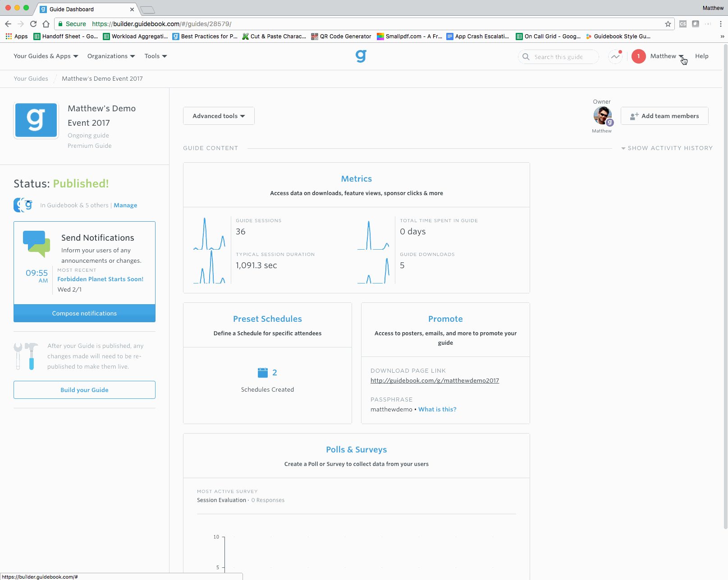Screen dimensions: 728x580
Task: Click the What is this? passphrase link
Action: 437,410
